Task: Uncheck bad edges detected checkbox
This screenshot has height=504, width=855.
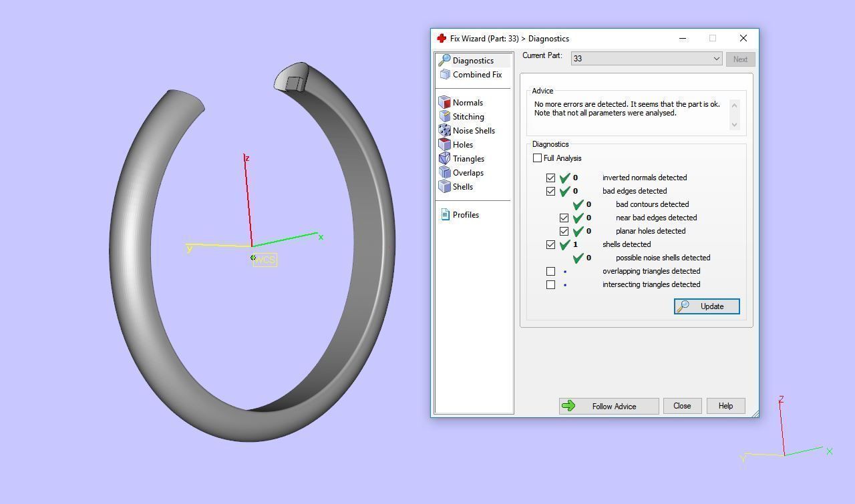Action: coord(550,191)
